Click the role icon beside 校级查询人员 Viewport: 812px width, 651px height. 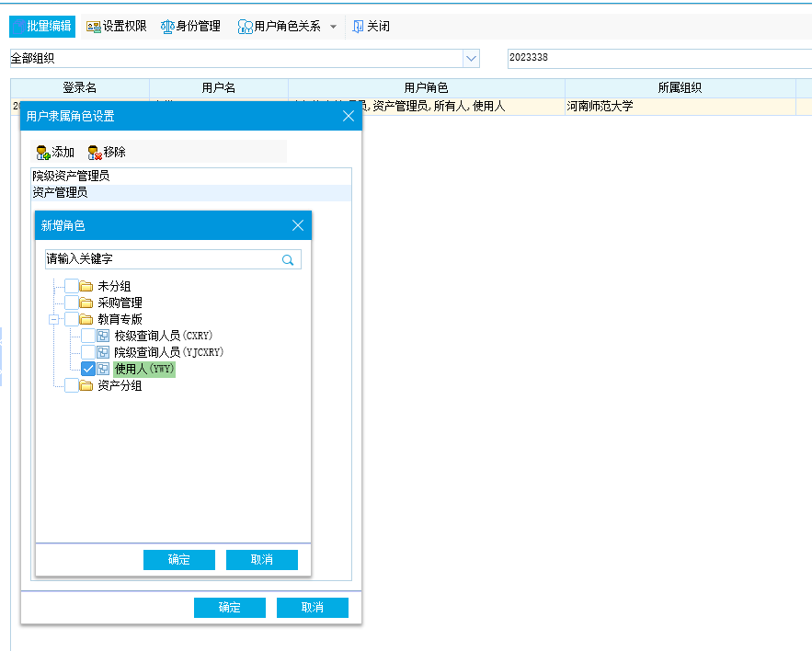tap(103, 337)
